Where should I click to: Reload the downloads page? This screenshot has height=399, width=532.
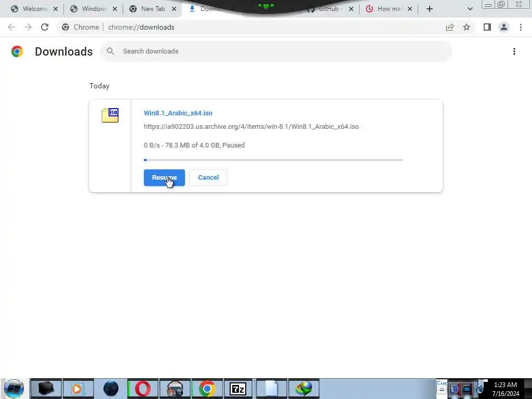click(x=45, y=27)
